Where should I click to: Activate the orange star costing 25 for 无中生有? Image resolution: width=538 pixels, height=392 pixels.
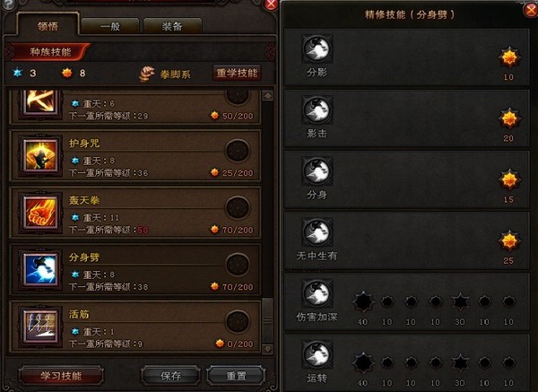[x=509, y=240]
